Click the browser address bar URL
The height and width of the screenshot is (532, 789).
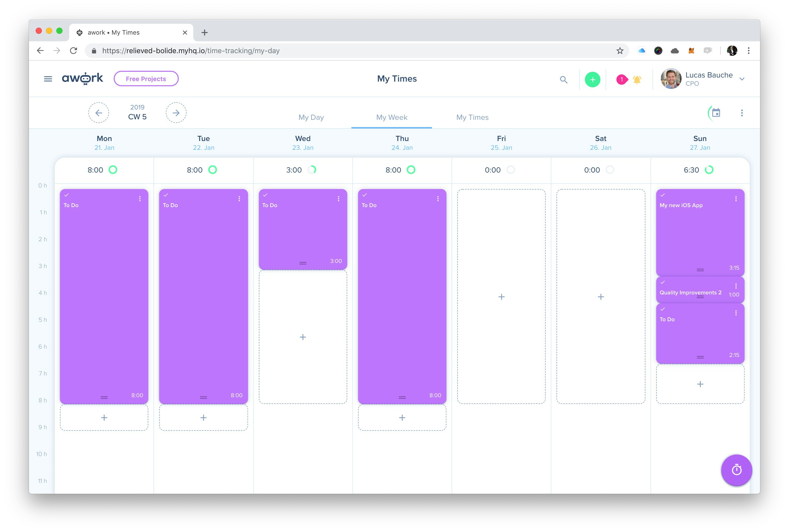point(191,51)
